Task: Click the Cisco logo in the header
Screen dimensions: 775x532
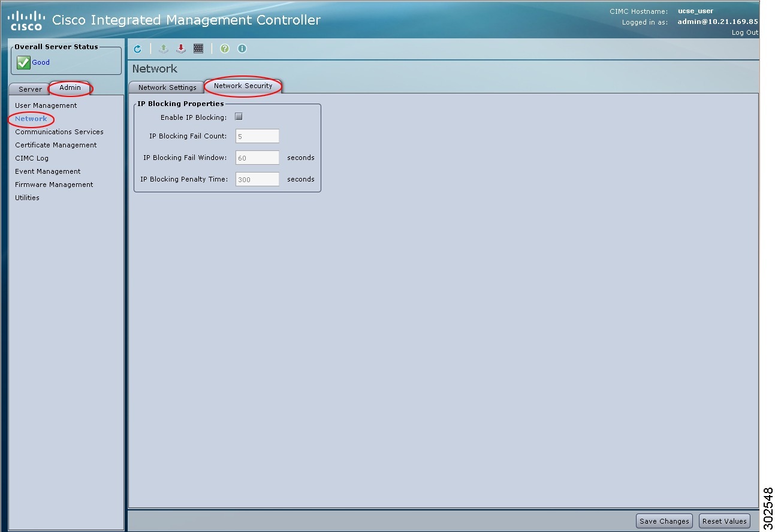Action: pos(25,19)
